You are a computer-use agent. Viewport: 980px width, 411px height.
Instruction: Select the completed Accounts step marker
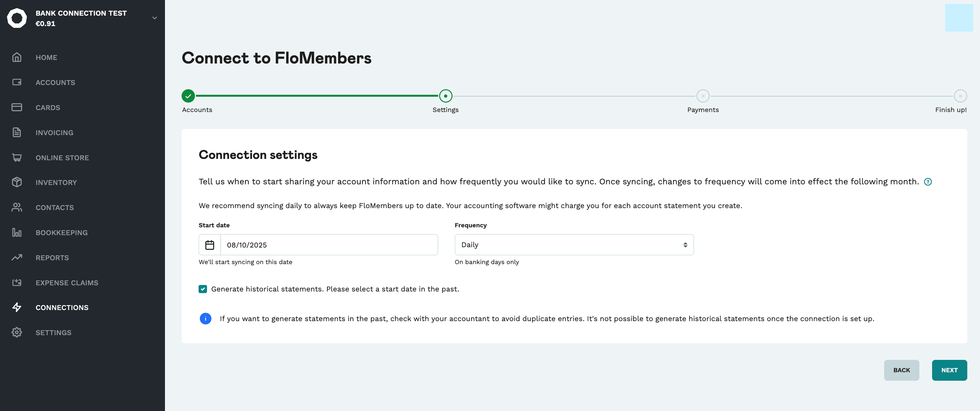(188, 96)
